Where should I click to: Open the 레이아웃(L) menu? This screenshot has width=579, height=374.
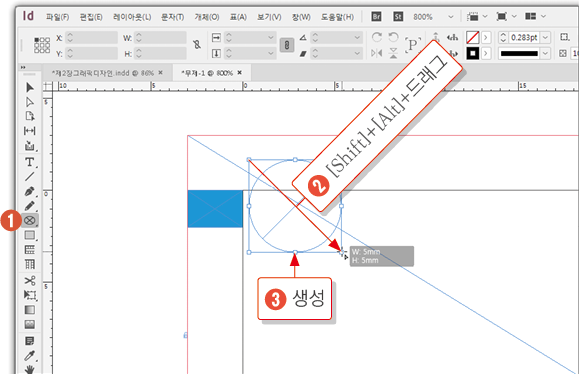coord(132,17)
